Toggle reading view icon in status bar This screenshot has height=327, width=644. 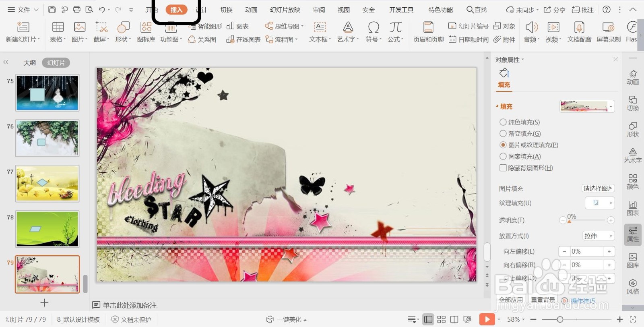454,319
